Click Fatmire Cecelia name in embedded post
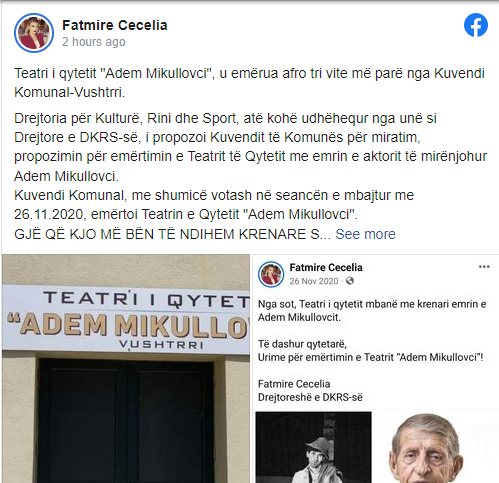This screenshot has width=499, height=483. (326, 267)
